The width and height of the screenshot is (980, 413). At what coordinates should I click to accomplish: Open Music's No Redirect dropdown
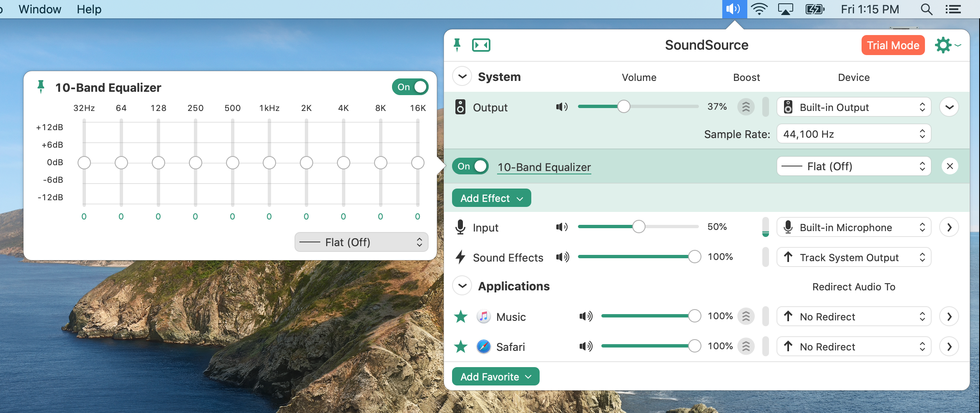pyautogui.click(x=854, y=317)
